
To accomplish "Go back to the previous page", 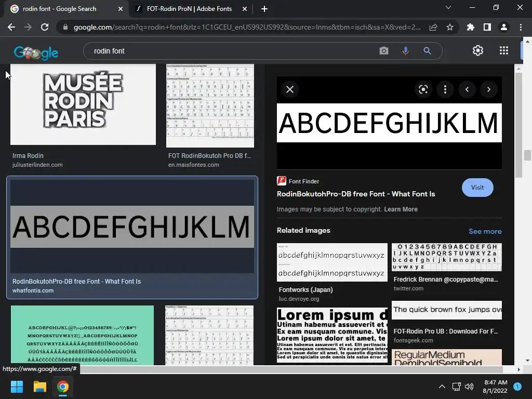I will point(11,27).
